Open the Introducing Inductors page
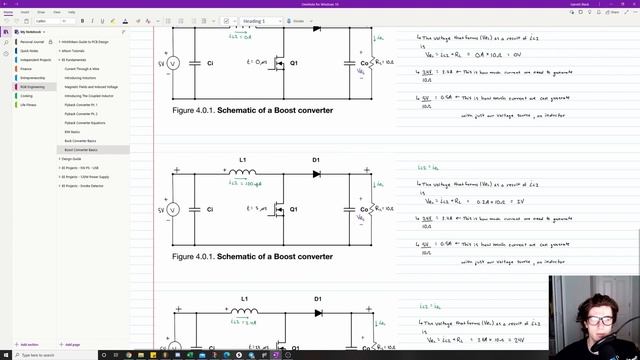The image size is (640, 360). coord(80,78)
